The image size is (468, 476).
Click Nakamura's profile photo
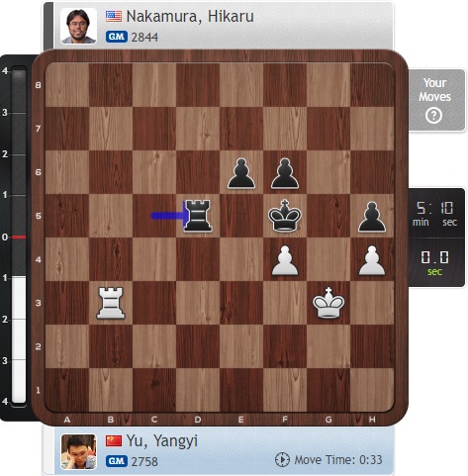(x=79, y=26)
